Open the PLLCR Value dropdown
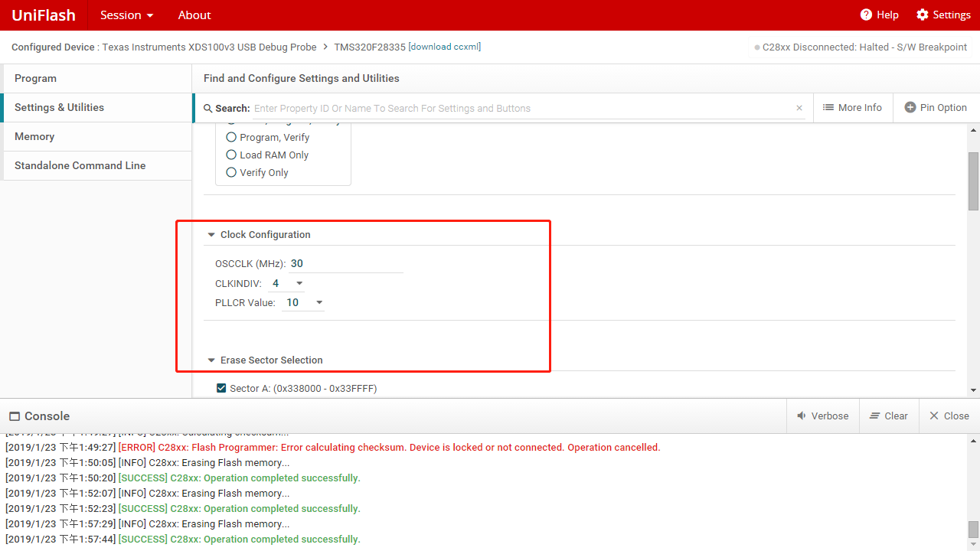The height and width of the screenshot is (551, 980). [x=319, y=302]
